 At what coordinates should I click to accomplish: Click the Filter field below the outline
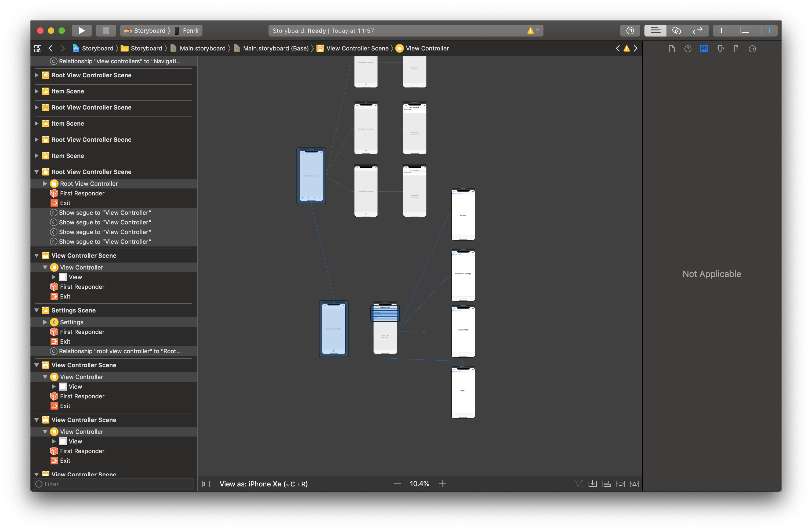113,483
